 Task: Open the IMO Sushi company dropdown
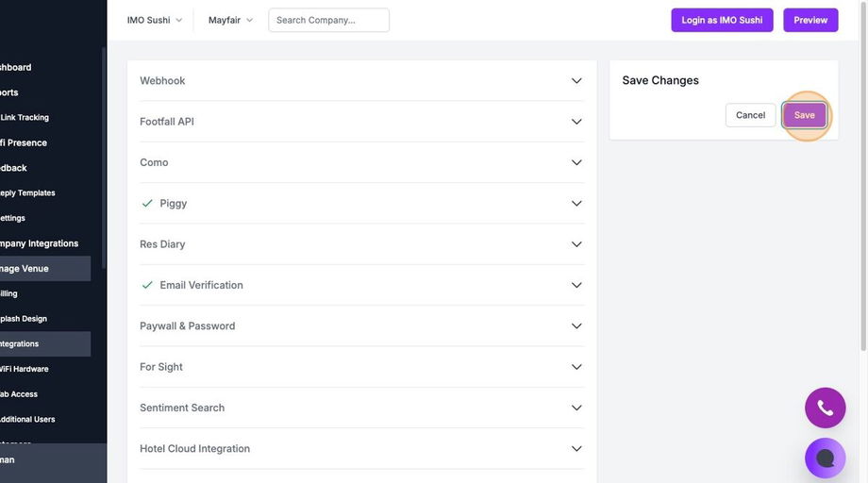point(155,20)
